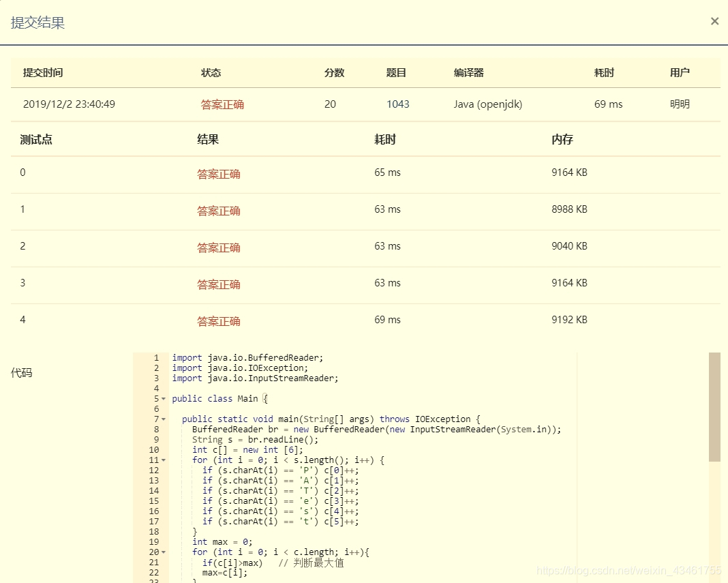Image resolution: width=728 pixels, height=583 pixels.
Task: Click the Java (openjdk) compiler cell
Action: click(488, 104)
